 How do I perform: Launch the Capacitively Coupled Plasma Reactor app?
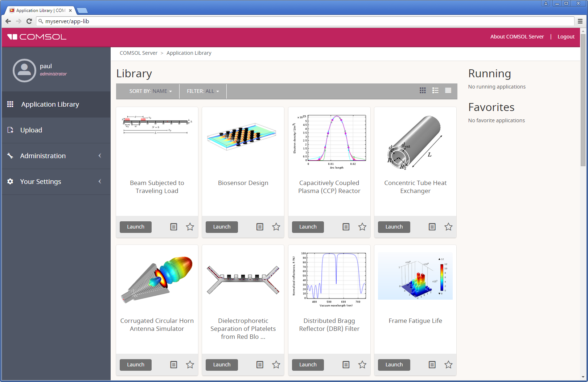pyautogui.click(x=308, y=227)
